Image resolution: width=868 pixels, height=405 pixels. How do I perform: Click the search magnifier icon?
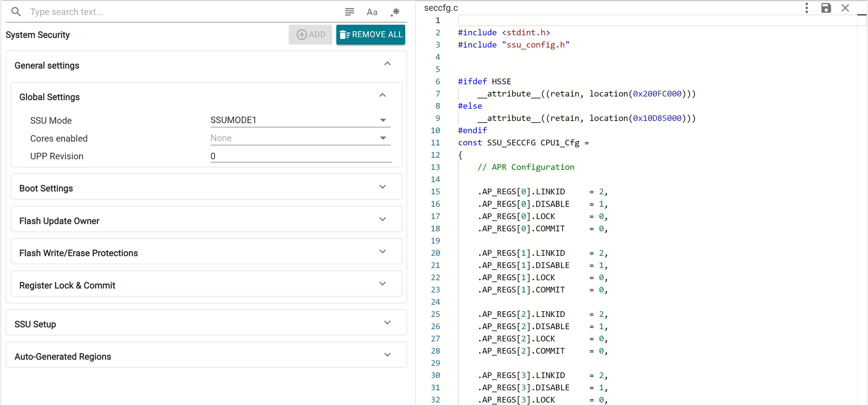tap(16, 12)
